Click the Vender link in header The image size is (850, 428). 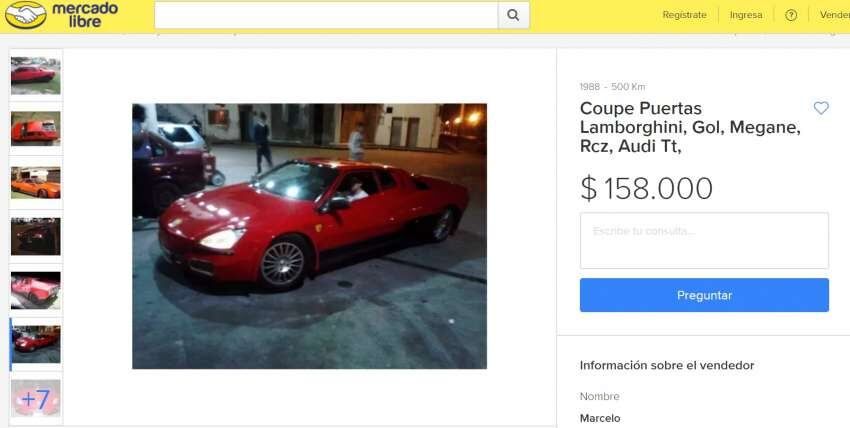point(834,15)
